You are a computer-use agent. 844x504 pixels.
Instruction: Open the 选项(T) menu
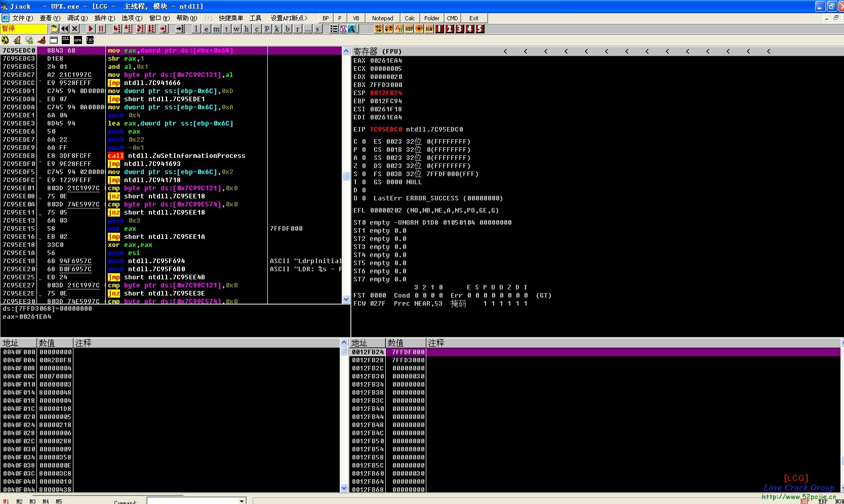click(132, 18)
